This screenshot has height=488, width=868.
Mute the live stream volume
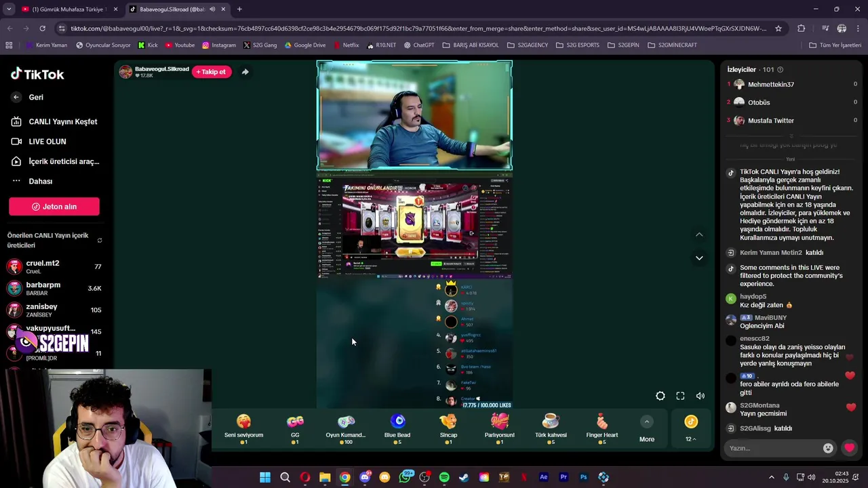pyautogui.click(x=701, y=396)
